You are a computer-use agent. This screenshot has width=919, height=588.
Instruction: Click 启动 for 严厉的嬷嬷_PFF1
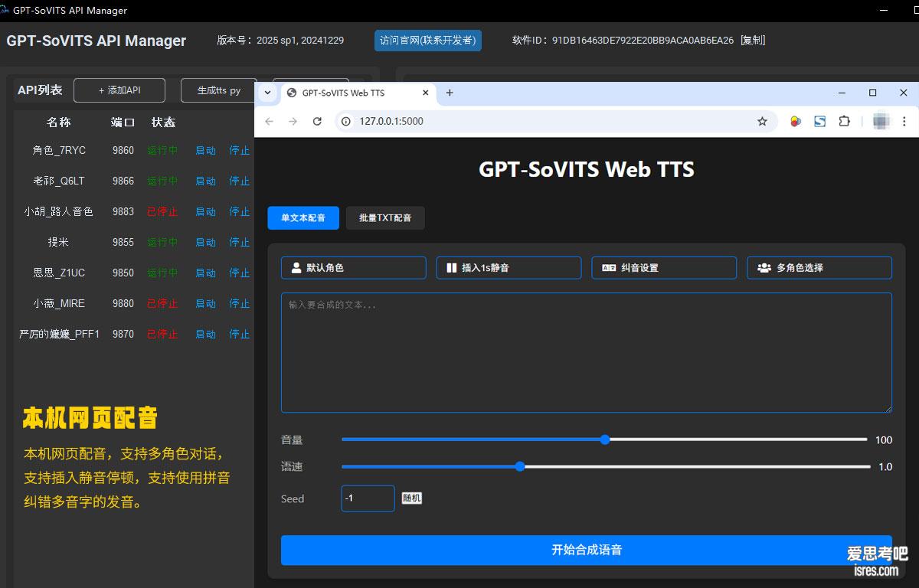[x=205, y=335]
